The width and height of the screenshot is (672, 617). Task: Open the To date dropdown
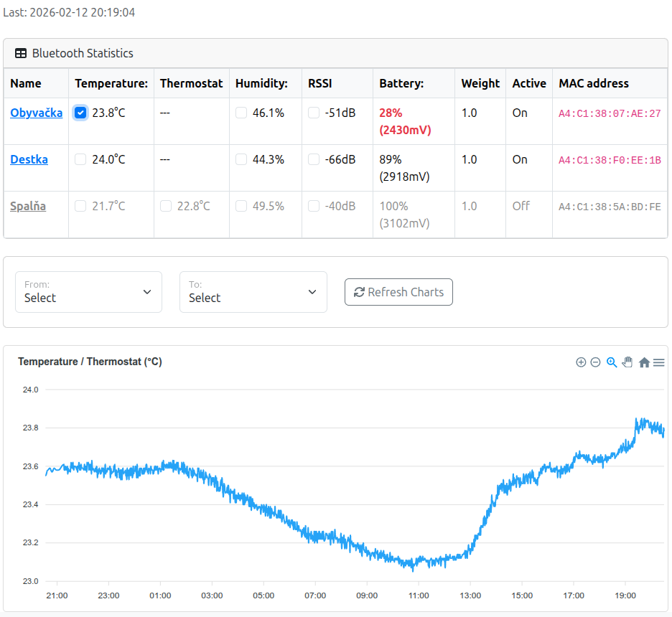click(253, 292)
